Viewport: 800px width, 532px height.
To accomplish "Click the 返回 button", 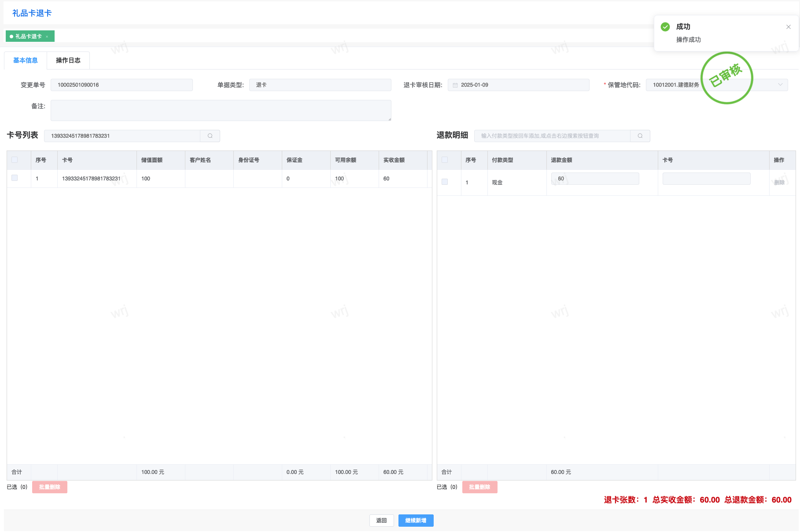I will click(381, 521).
